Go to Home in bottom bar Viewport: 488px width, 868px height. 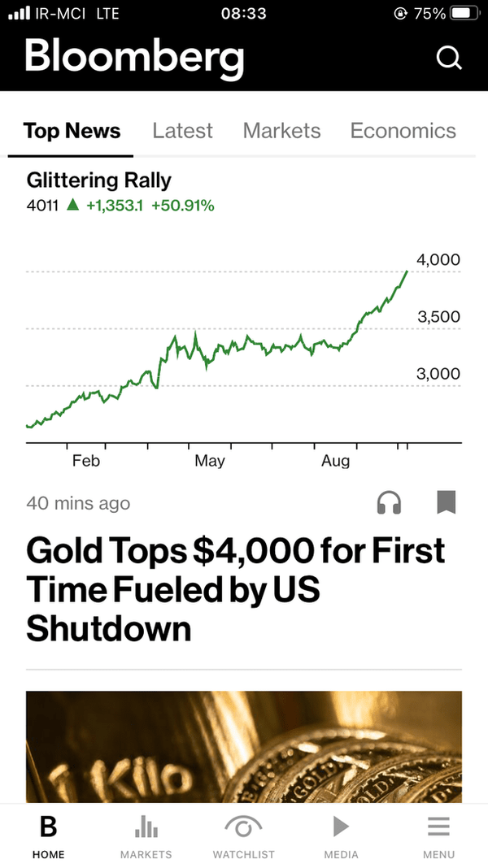click(x=49, y=836)
